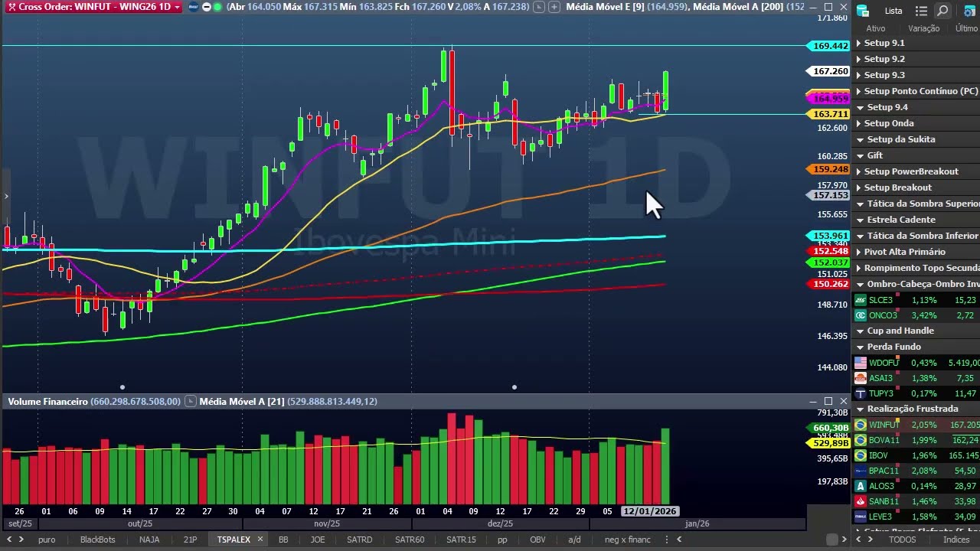
Task: Collapse the Setup 9.1 group
Action: point(858,44)
